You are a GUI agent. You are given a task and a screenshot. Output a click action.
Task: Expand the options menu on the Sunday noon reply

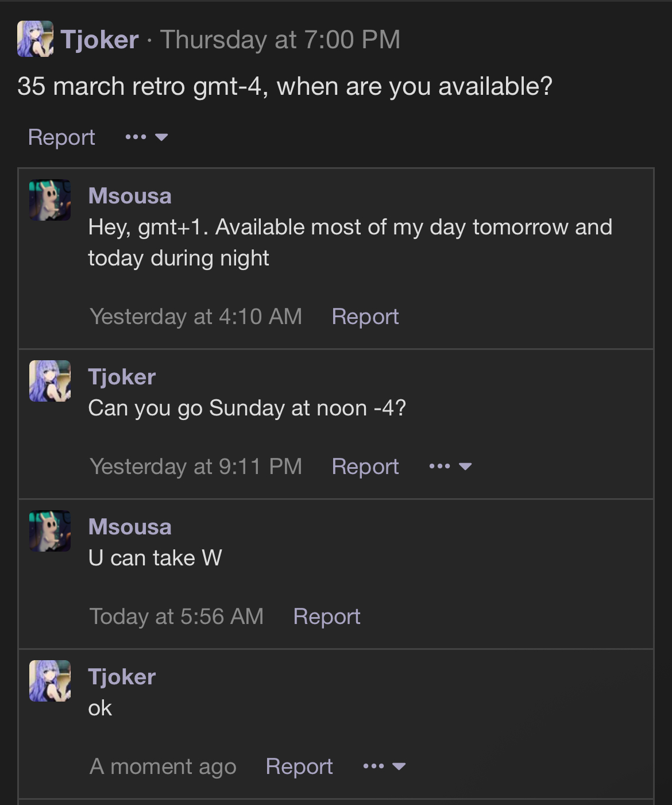pos(450,467)
